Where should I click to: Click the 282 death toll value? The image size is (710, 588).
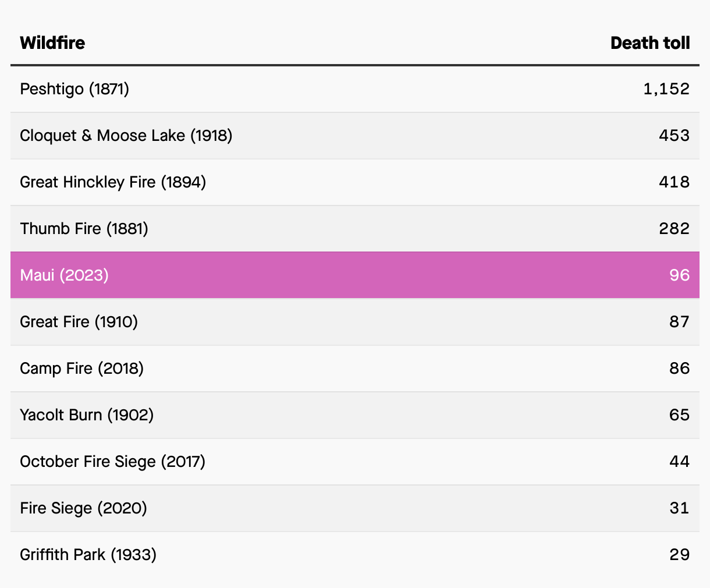click(x=674, y=229)
